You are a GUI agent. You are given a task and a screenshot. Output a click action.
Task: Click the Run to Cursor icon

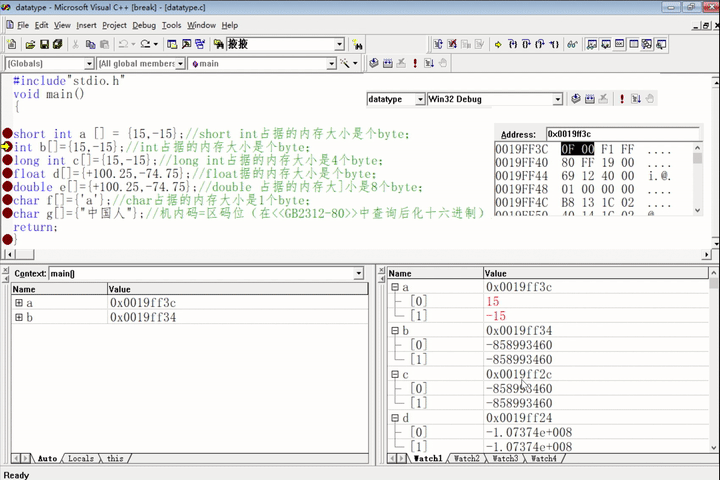click(554, 44)
